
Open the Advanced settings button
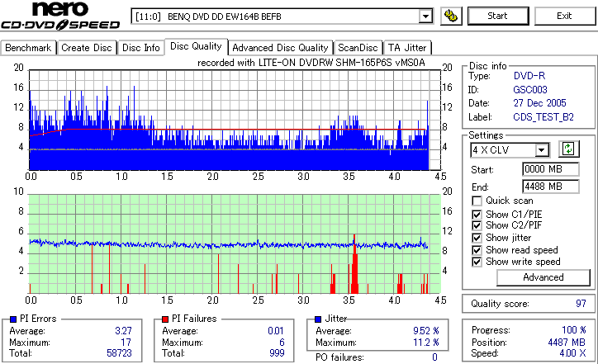pyautogui.click(x=543, y=277)
